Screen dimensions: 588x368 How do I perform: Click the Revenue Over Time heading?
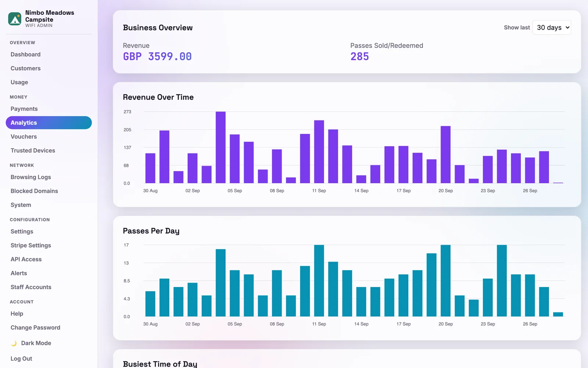click(158, 98)
